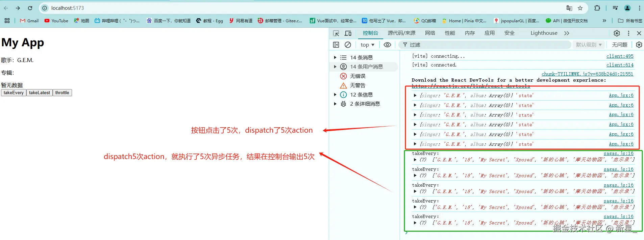This screenshot has height=240, width=644.
Task: Switch to the 控制台 tab
Action: 370,33
